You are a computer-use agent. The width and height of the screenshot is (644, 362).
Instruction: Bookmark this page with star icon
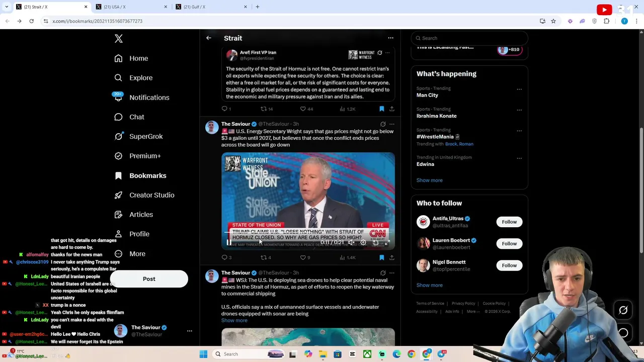point(553,21)
